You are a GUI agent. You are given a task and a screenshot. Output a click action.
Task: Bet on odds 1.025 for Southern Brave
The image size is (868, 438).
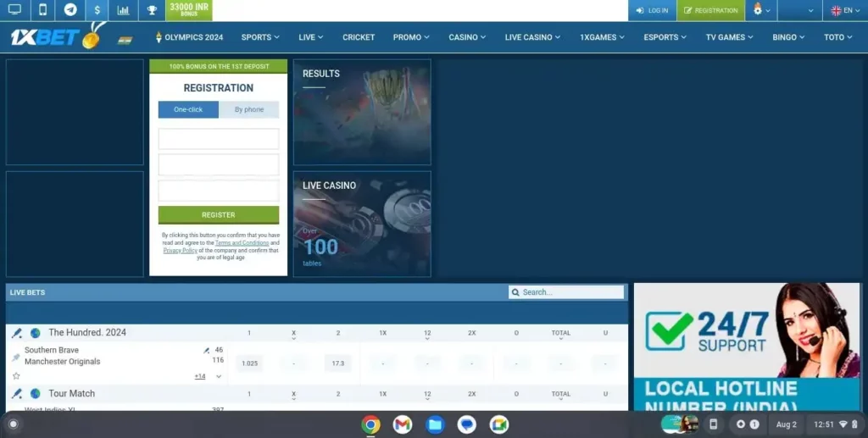[250, 363]
